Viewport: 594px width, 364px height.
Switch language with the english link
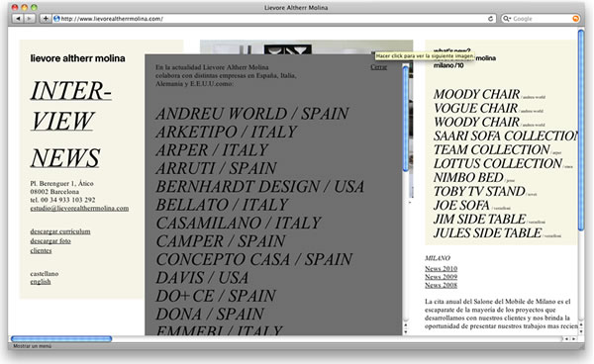[41, 282]
